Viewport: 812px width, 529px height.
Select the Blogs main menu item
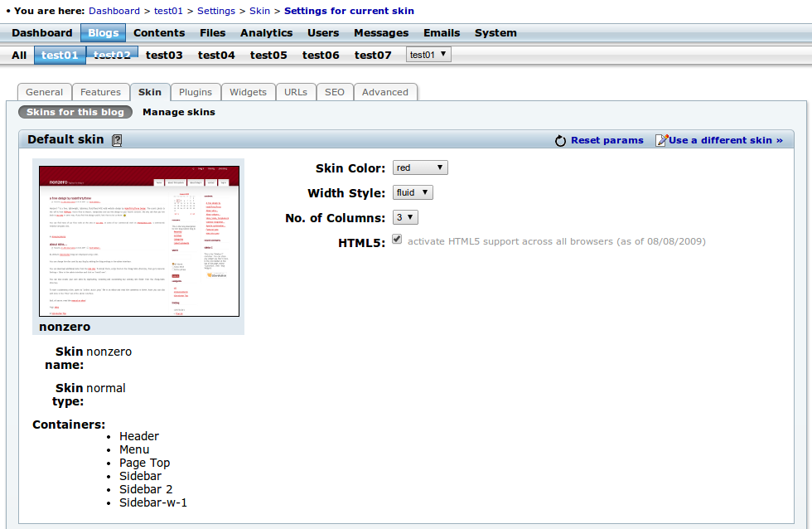tap(103, 32)
